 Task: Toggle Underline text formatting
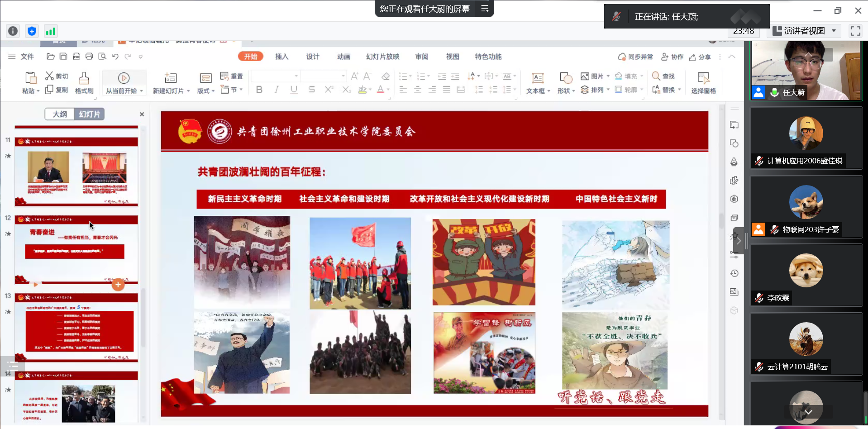point(294,90)
